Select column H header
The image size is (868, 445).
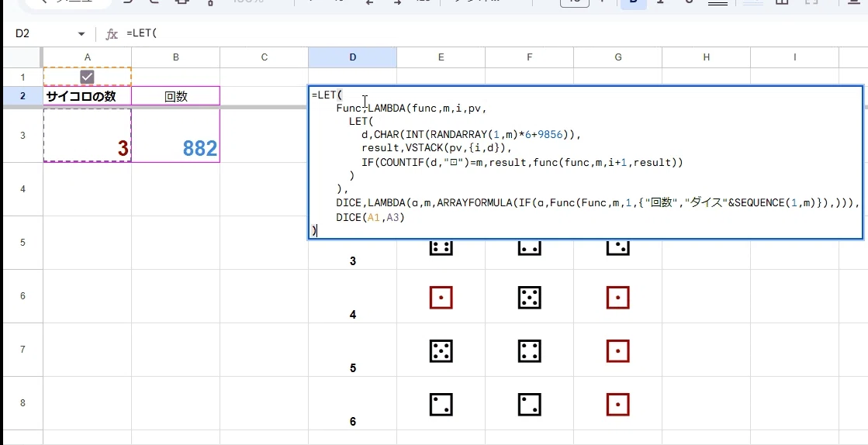tap(707, 57)
